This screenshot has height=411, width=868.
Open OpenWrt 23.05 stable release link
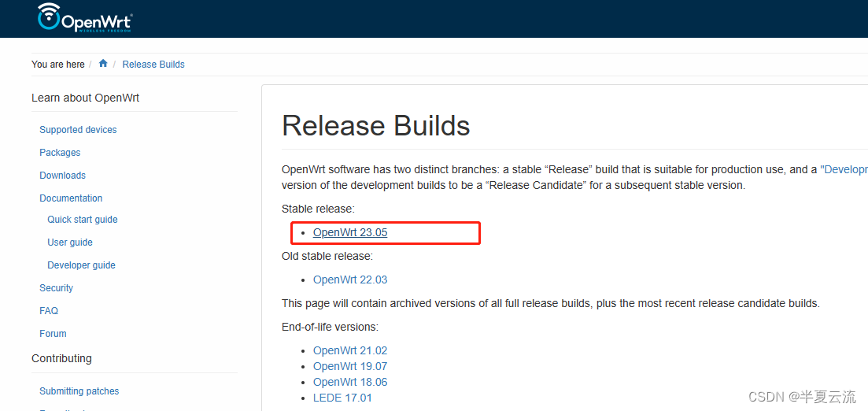350,232
